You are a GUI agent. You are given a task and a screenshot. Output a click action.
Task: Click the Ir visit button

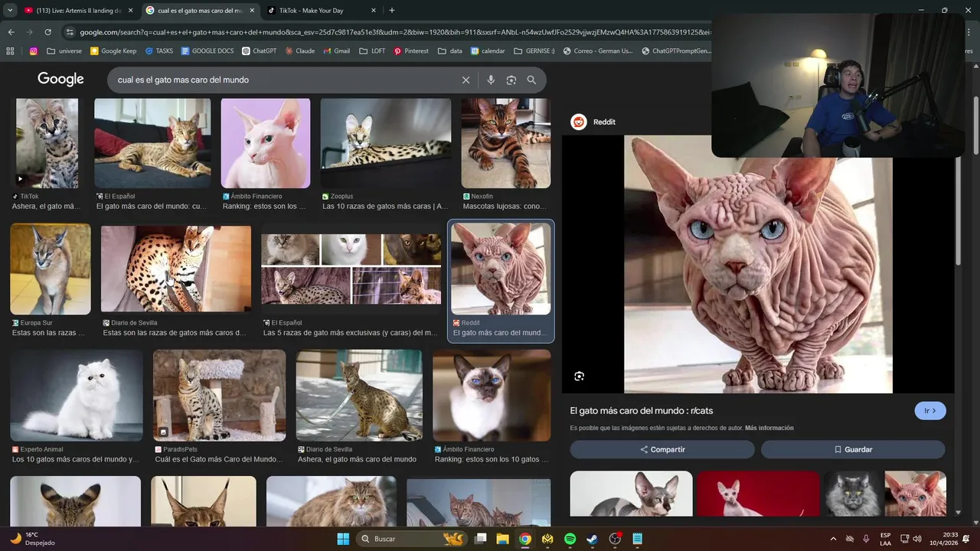[x=930, y=411]
